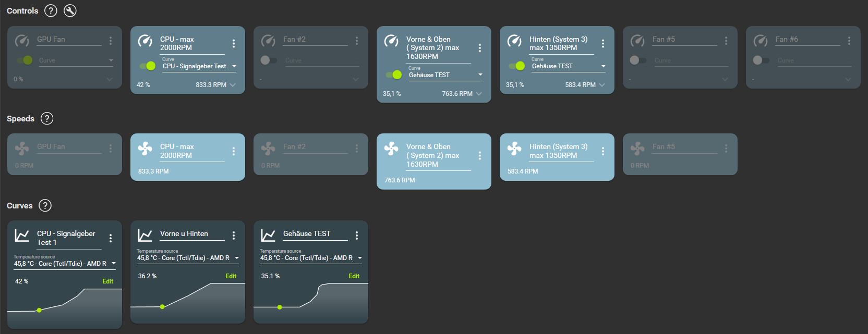Enable the Fan #5 control switch
Viewport: 868px width, 334px height.
[x=638, y=60]
